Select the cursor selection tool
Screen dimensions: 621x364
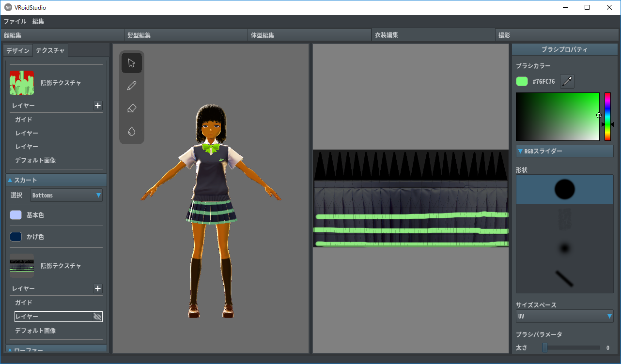point(132,63)
